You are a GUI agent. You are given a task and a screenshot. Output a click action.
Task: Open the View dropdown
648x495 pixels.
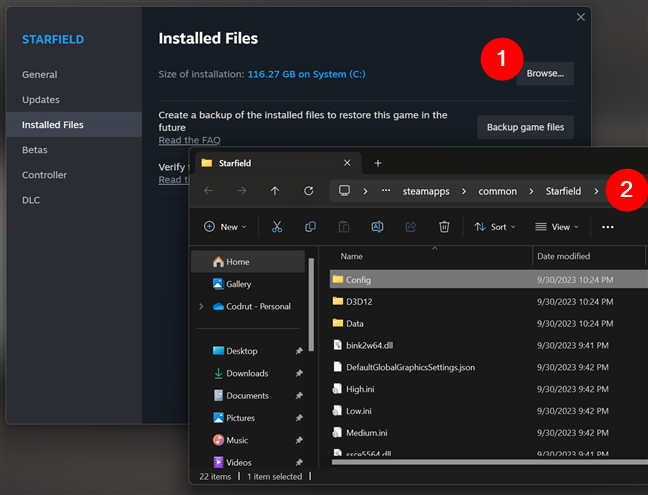click(558, 227)
